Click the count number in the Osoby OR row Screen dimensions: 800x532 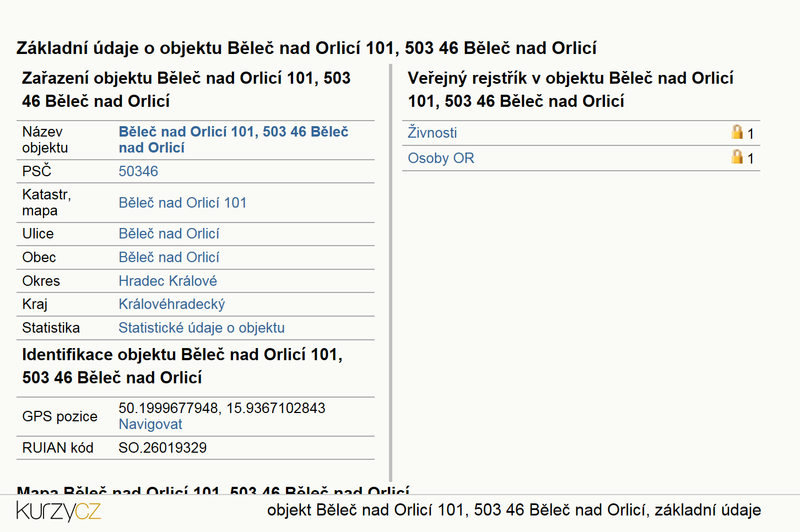click(x=750, y=159)
